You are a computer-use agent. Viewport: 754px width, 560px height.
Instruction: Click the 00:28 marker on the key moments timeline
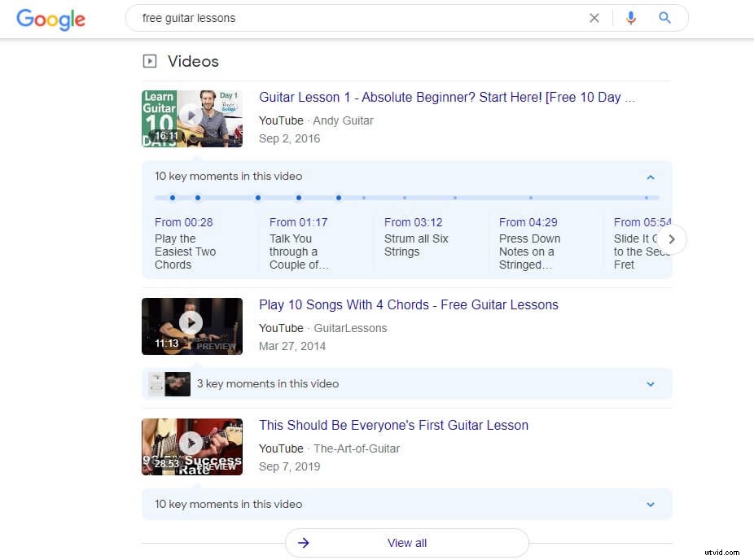[x=173, y=198]
